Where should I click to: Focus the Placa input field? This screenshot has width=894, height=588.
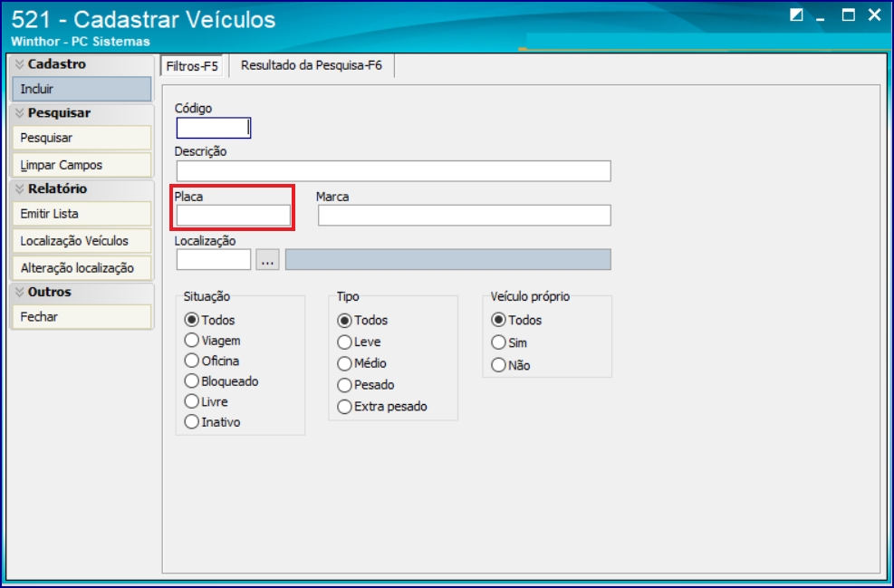tap(233, 216)
